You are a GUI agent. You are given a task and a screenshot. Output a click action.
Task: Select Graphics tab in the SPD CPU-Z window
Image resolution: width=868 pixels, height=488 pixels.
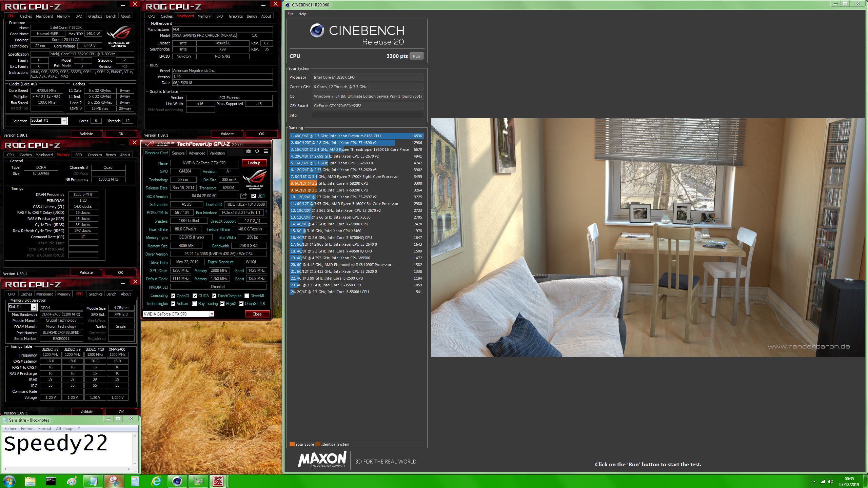[95, 294]
